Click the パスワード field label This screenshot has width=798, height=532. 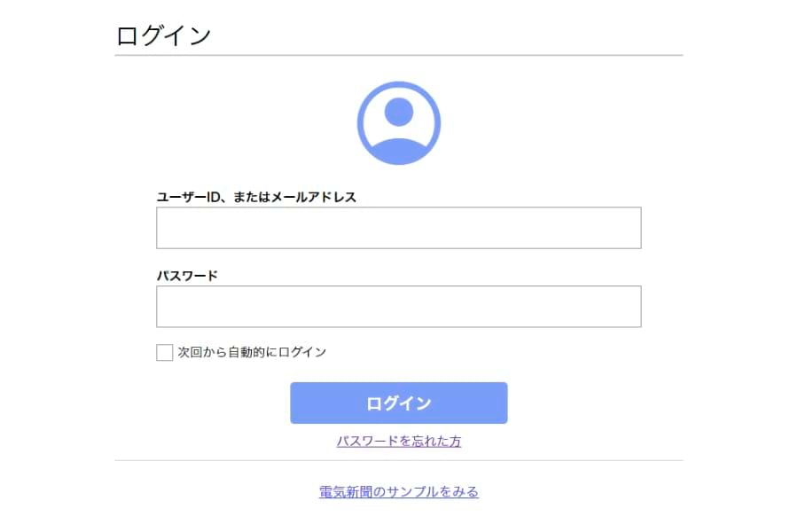point(187,275)
